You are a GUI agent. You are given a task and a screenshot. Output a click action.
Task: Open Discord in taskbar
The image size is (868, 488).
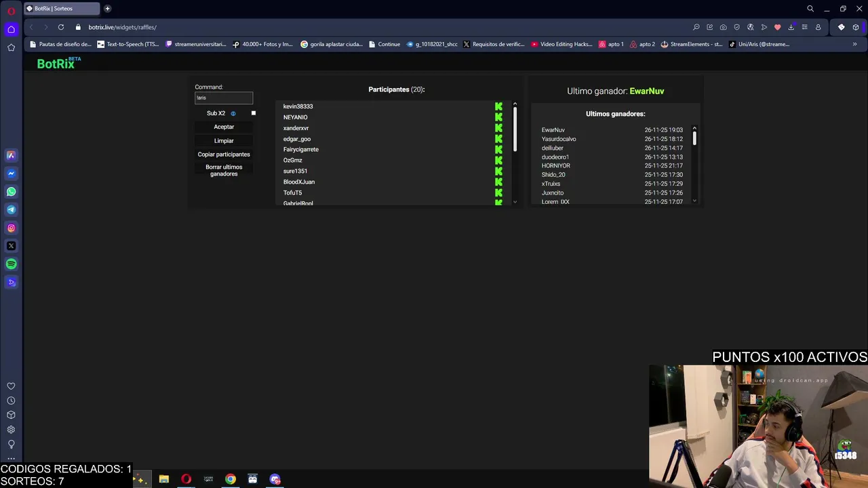275,479
